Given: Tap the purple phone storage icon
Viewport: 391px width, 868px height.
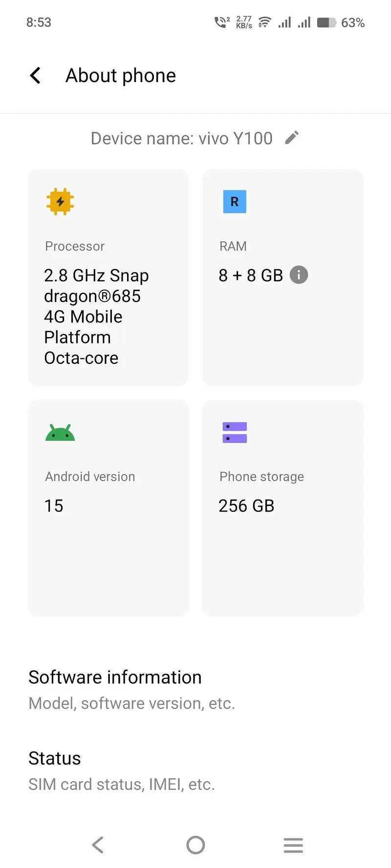Looking at the screenshot, I should pos(235,433).
